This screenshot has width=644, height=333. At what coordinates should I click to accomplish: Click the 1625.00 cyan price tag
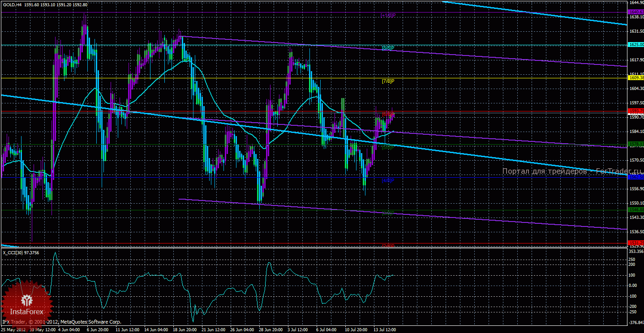click(x=636, y=45)
